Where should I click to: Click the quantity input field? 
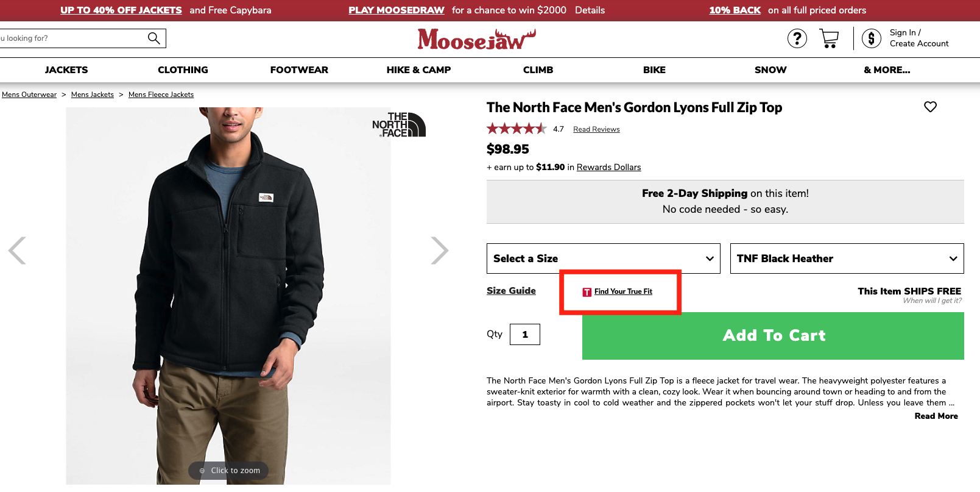(524, 334)
